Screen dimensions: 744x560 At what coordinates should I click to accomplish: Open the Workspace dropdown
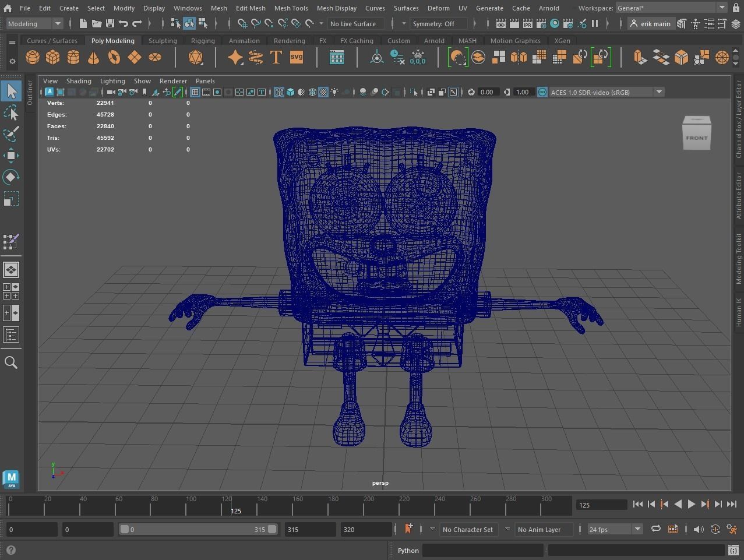(722, 8)
